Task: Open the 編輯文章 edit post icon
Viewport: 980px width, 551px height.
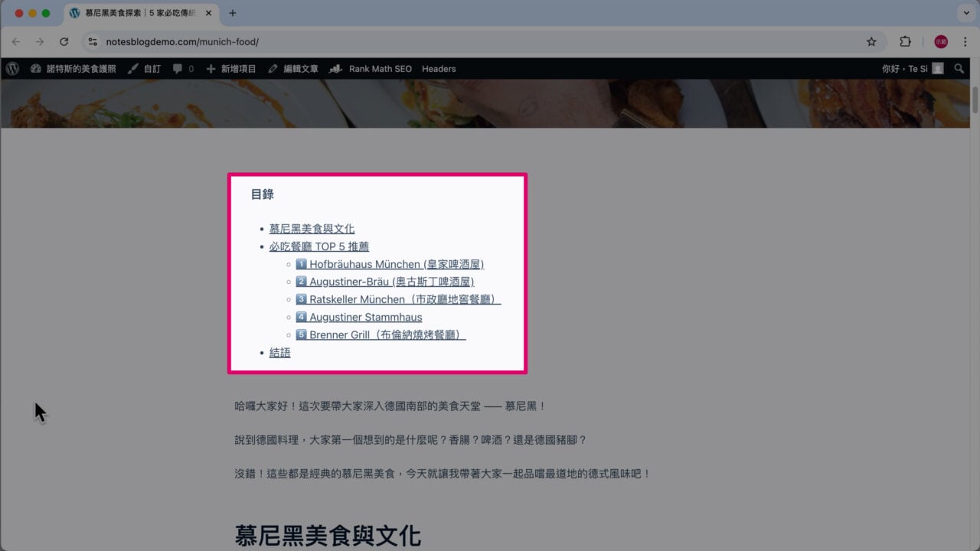Action: click(291, 69)
